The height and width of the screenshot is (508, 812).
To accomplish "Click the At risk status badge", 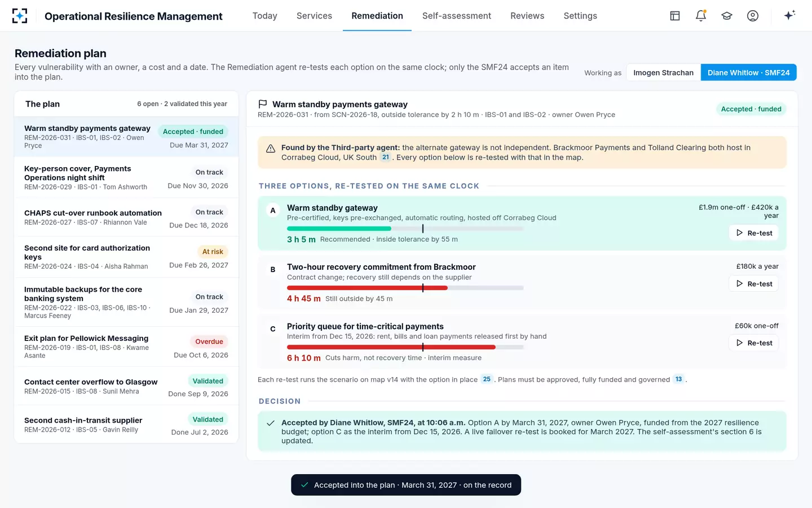I will pyautogui.click(x=213, y=252).
